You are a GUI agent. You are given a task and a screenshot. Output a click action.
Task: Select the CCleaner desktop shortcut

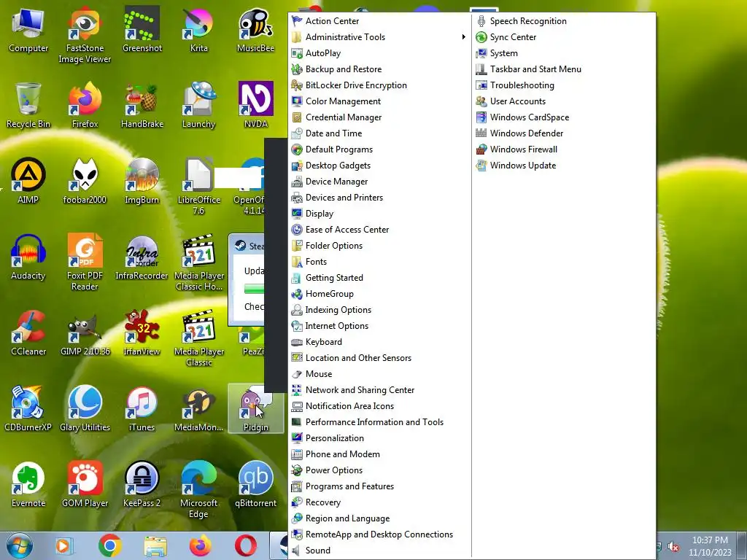pyautogui.click(x=28, y=332)
